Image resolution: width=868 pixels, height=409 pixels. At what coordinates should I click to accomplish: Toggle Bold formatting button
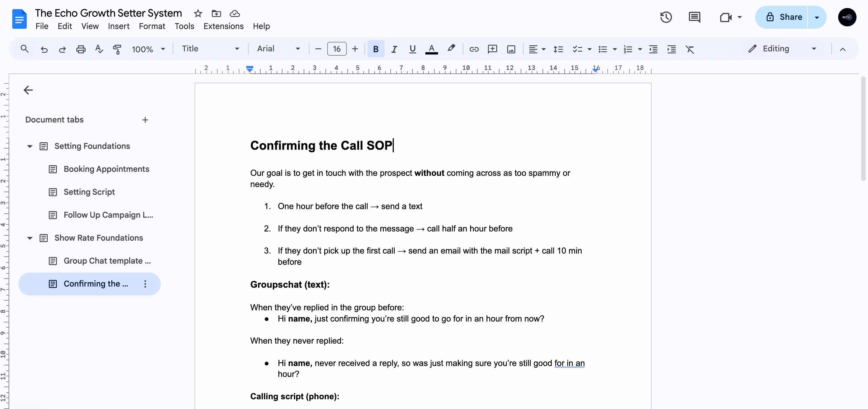coord(375,49)
